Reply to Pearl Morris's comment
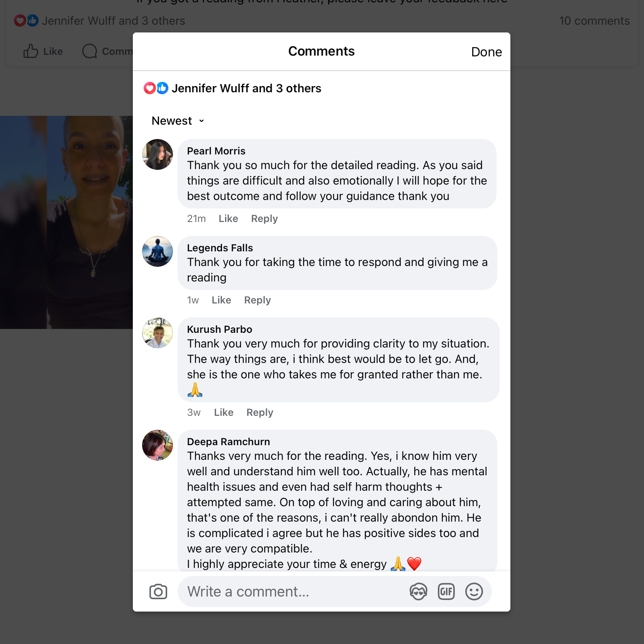 [264, 219]
